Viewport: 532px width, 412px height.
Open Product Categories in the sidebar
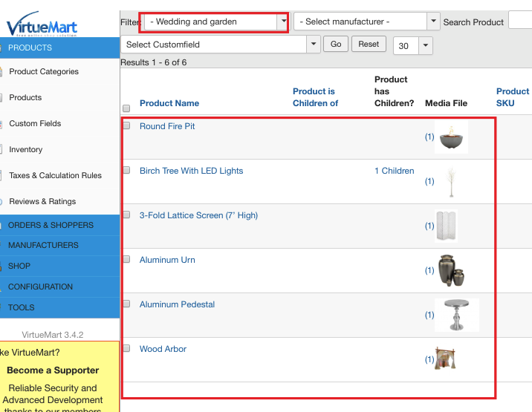click(44, 72)
